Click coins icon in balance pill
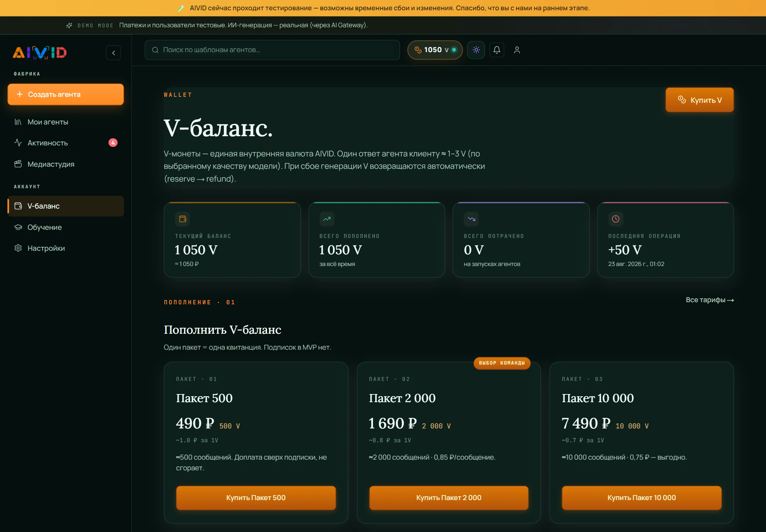The width and height of the screenshot is (766, 532). point(418,50)
